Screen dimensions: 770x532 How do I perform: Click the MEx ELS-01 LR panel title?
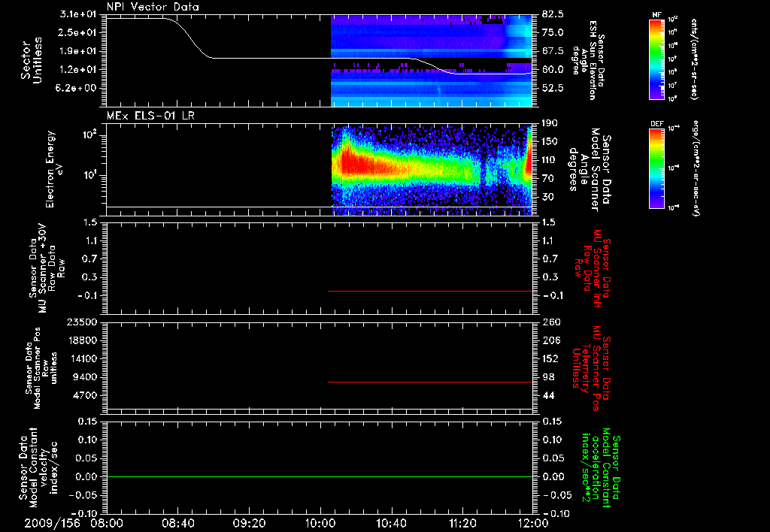tap(150, 116)
